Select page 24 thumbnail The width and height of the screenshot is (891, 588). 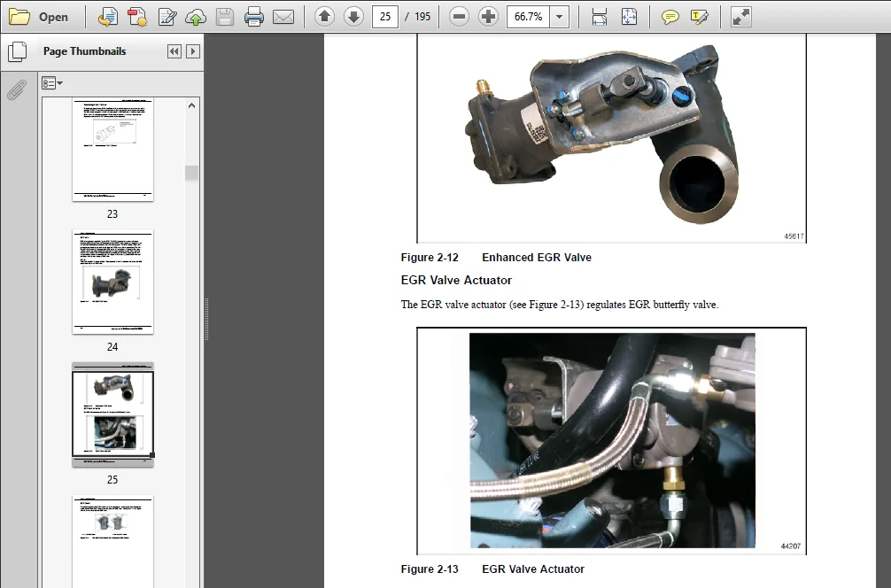coord(112,282)
